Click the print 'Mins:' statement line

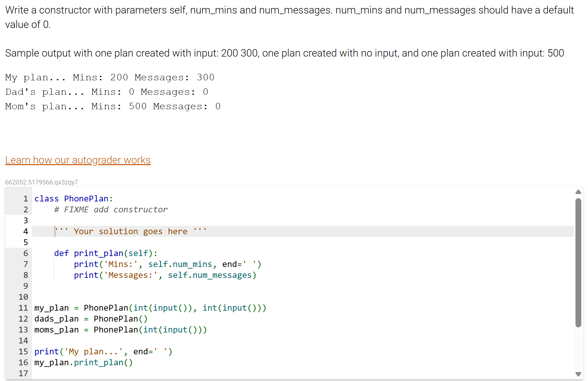coord(167,264)
